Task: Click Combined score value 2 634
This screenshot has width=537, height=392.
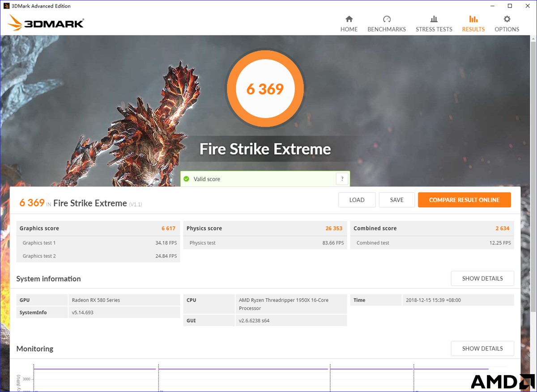Action: [x=503, y=228]
